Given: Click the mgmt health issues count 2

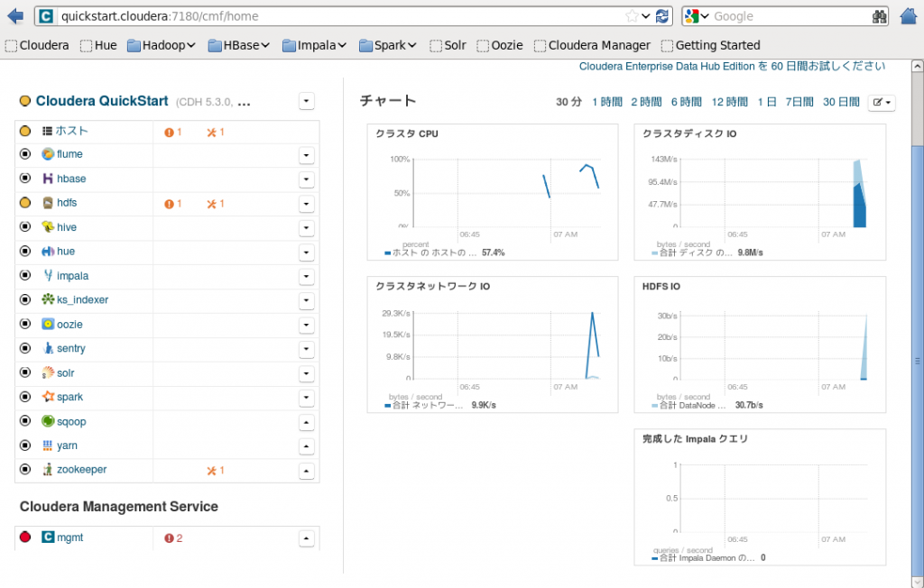Looking at the screenshot, I should pos(173,538).
